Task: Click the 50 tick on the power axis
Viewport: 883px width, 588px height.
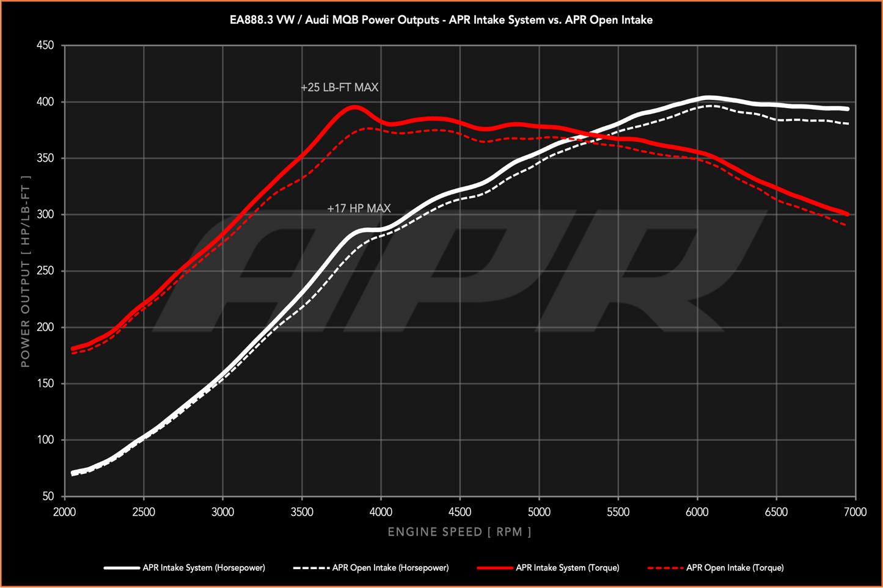Action: [48, 496]
